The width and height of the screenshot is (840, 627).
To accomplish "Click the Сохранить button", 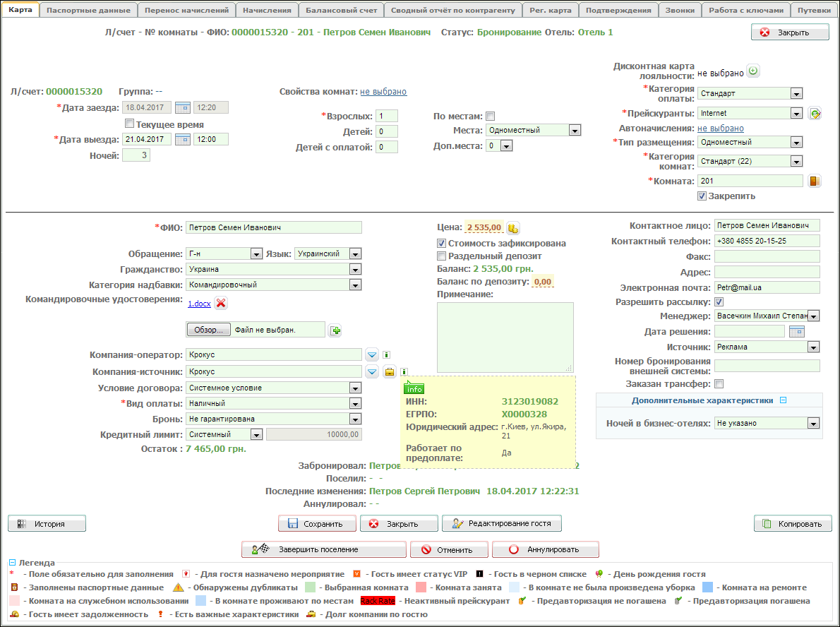I will click(x=316, y=524).
